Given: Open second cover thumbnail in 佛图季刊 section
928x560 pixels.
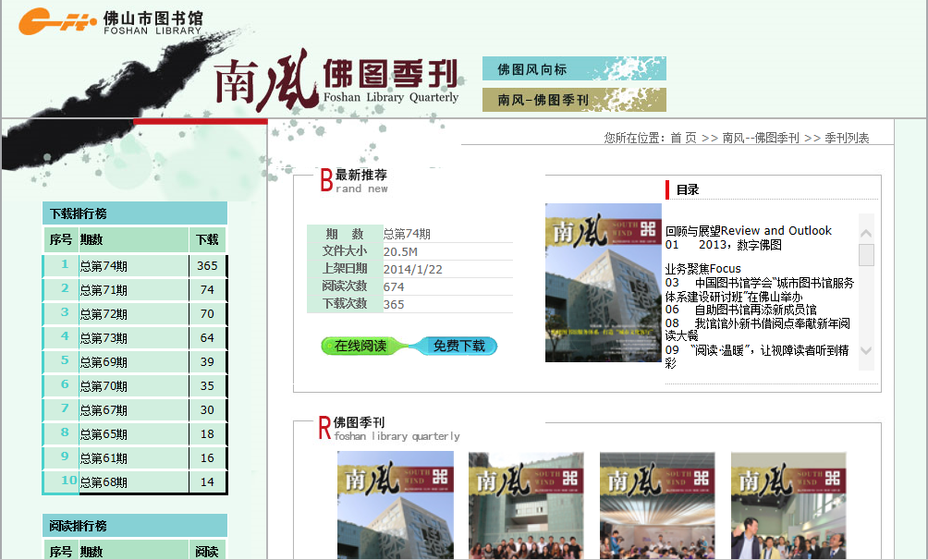Looking at the screenshot, I should (x=526, y=505).
